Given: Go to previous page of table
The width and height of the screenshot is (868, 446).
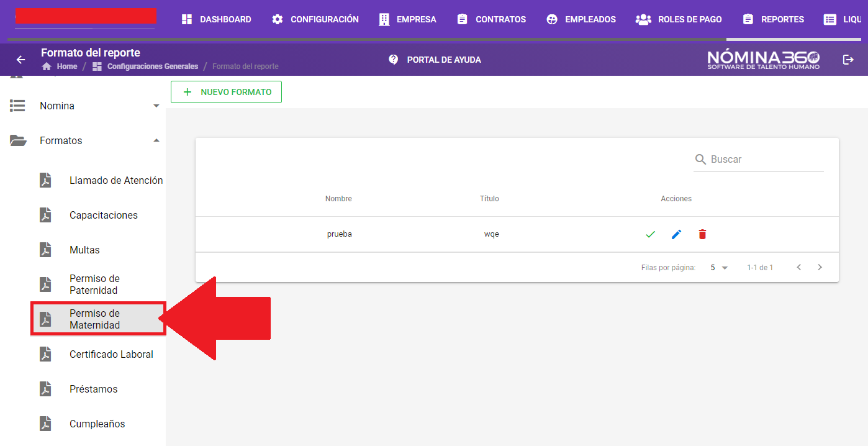Looking at the screenshot, I should (x=799, y=267).
